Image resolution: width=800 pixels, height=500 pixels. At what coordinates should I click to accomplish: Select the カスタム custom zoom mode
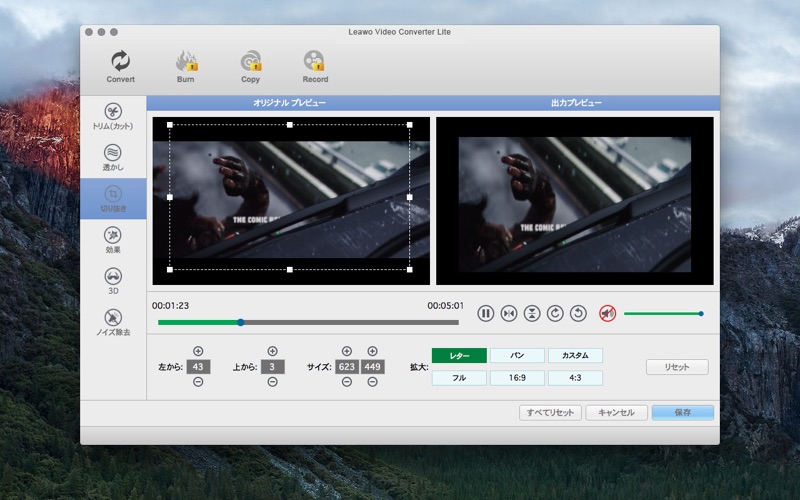tap(575, 356)
